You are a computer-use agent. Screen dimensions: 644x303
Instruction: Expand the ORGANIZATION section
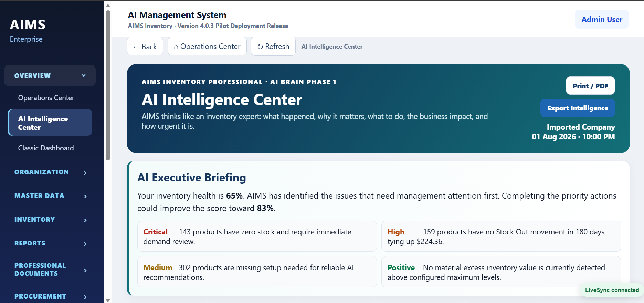pyautogui.click(x=50, y=172)
